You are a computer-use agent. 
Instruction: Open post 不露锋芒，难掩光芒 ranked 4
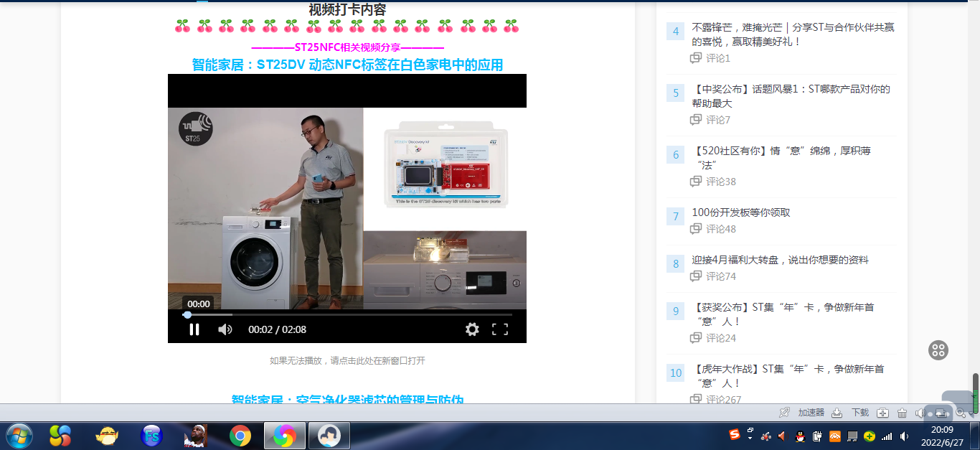793,34
